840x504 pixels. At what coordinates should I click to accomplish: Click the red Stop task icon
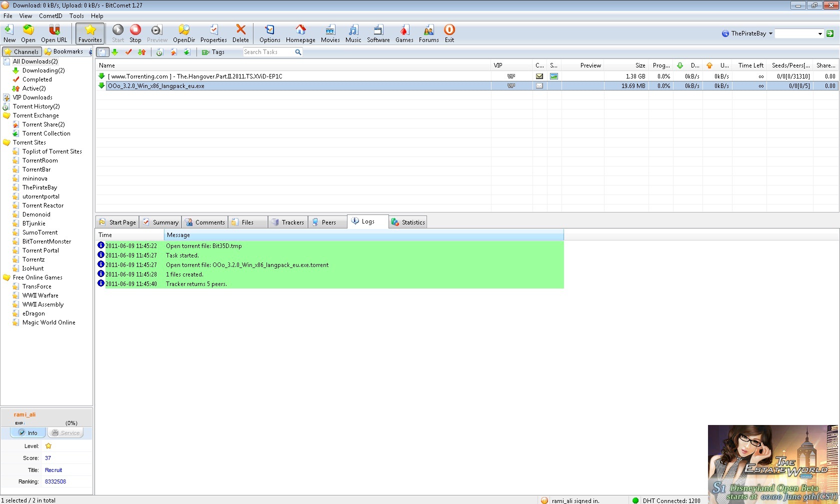coord(135,33)
